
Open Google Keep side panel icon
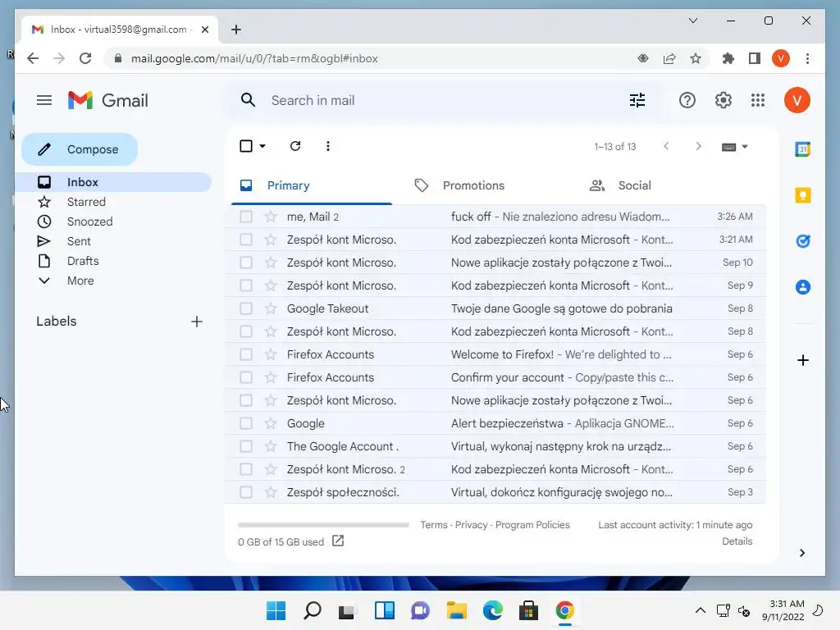(802, 195)
